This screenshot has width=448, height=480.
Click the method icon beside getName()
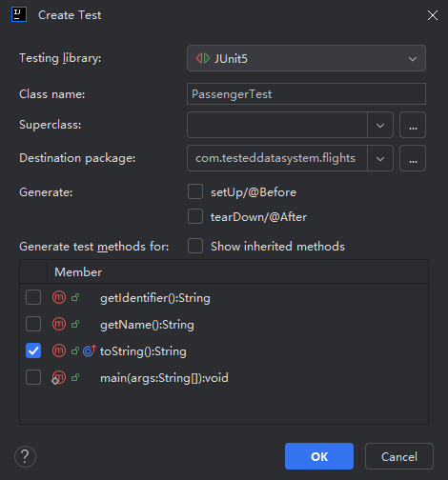pyautogui.click(x=59, y=324)
